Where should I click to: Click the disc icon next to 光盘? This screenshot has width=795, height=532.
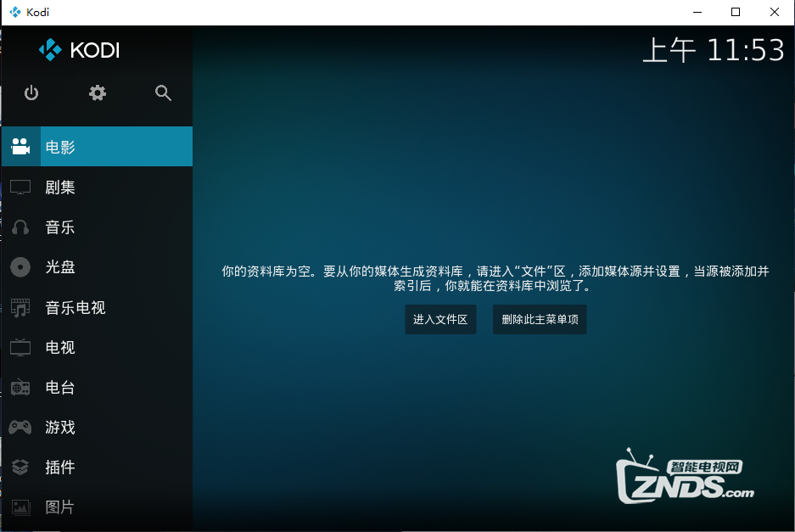tap(20, 266)
